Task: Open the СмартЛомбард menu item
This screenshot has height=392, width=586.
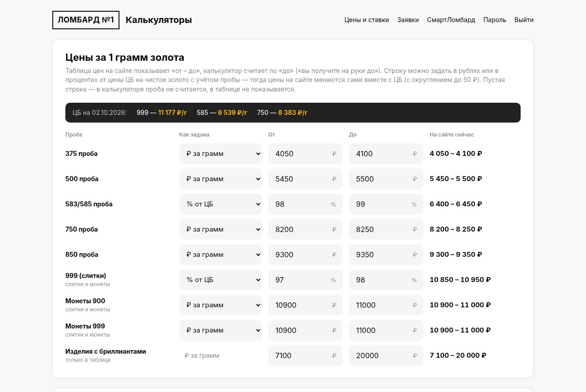Action: (451, 20)
